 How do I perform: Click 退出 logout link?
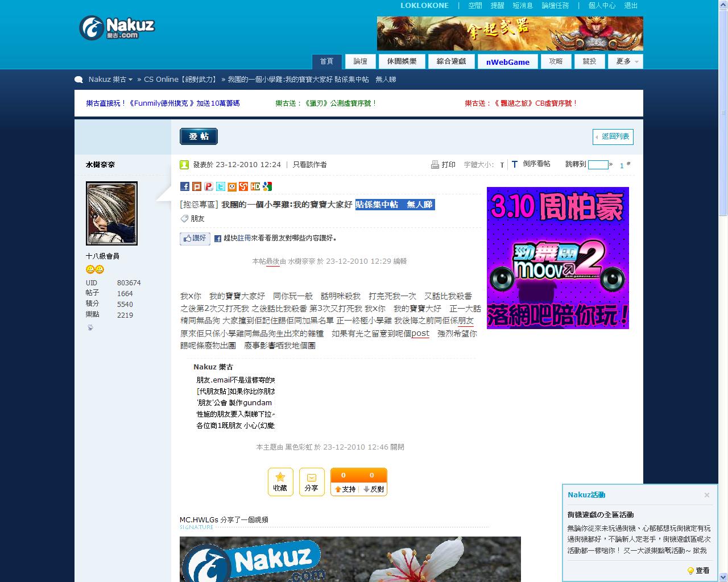631,6
